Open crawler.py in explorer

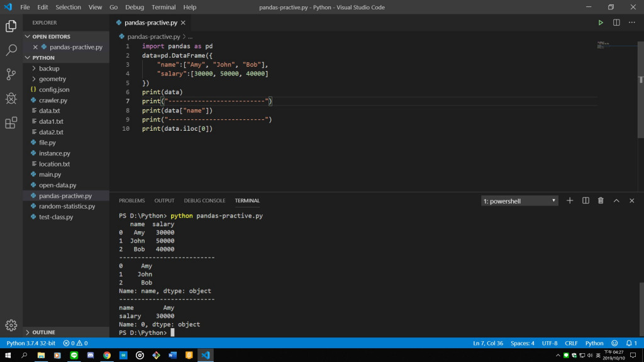point(65,100)
